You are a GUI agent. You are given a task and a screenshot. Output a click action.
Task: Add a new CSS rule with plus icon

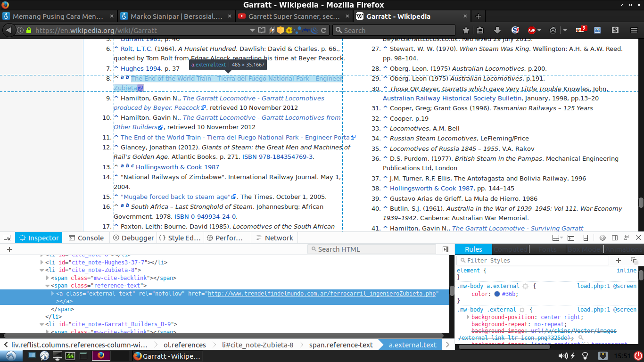coord(619,260)
